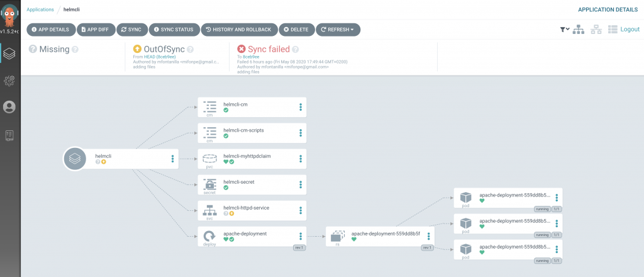This screenshot has height=277, width=644.
Task: Open settings gears icon in sidebar
Action: click(9, 81)
